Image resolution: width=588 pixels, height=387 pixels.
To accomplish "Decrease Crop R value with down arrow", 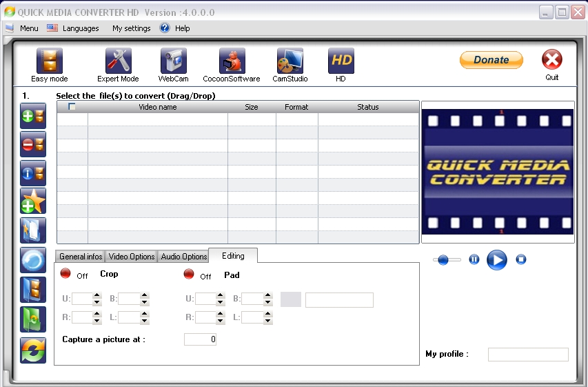I will pyautogui.click(x=97, y=321).
